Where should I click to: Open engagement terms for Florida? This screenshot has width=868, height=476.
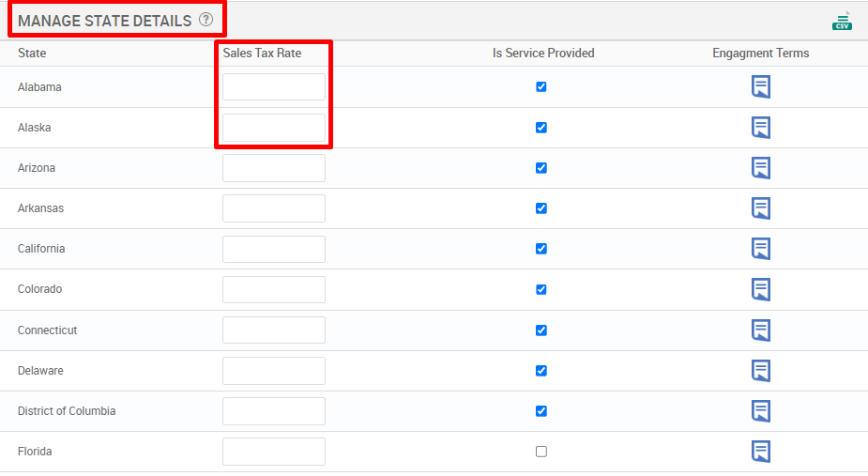click(x=761, y=452)
